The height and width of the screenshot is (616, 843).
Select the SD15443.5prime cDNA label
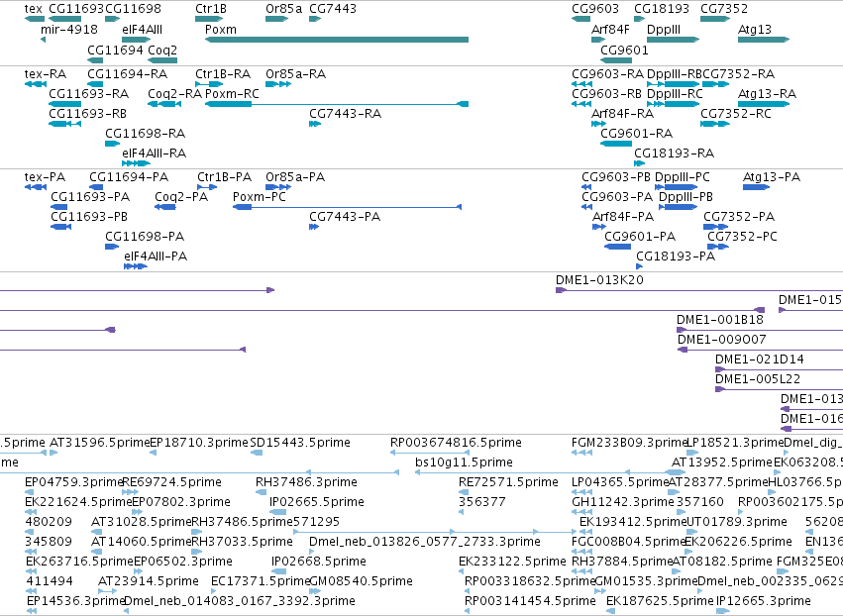tap(300, 443)
